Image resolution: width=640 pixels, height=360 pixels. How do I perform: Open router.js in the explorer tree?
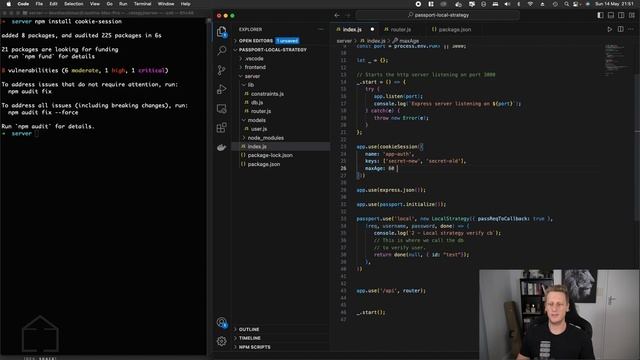tap(261, 111)
